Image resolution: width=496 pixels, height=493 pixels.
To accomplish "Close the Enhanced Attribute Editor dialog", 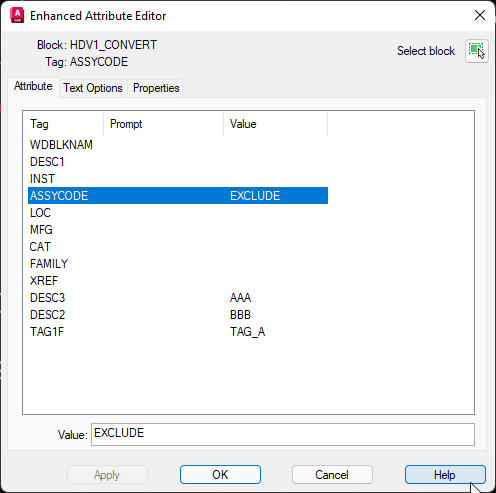I will pyautogui.click(x=480, y=15).
